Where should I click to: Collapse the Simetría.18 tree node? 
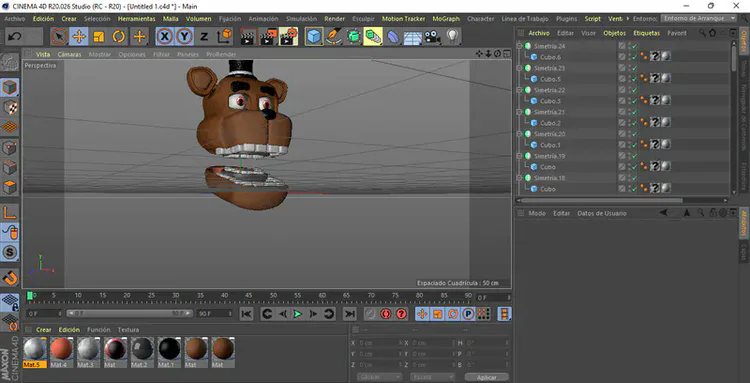(x=519, y=178)
